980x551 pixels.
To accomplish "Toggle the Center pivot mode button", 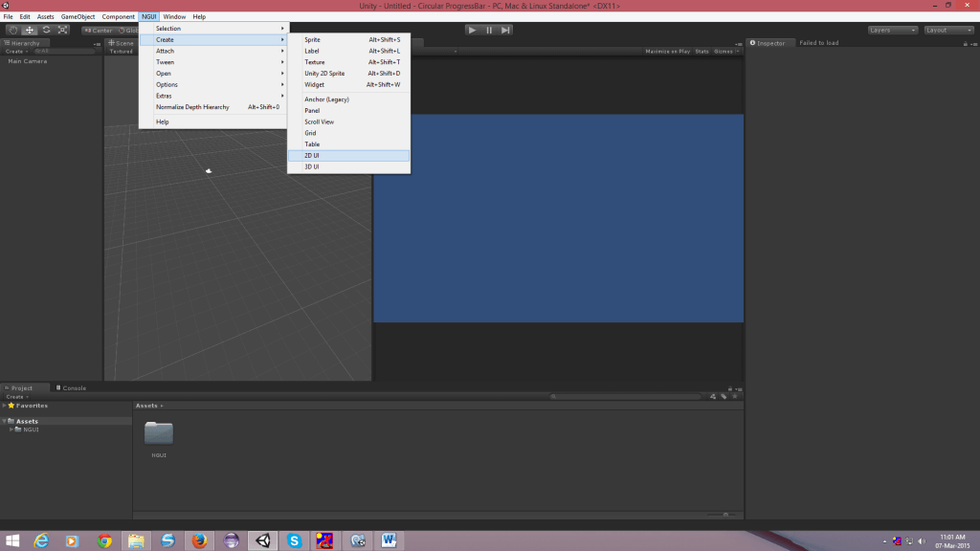I will (98, 30).
